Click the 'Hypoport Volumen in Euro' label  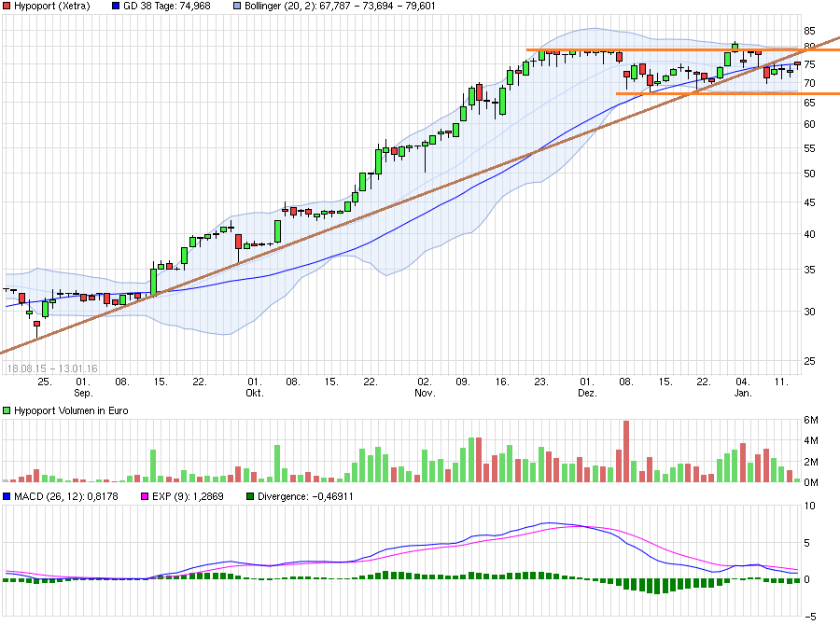[71, 410]
